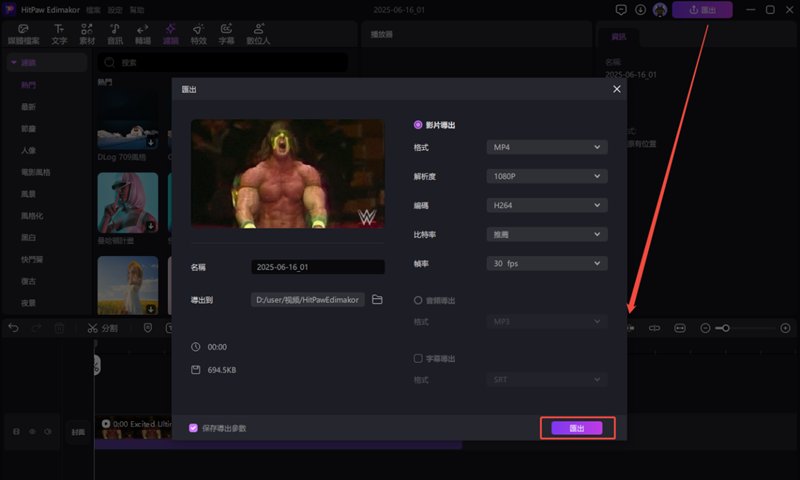This screenshot has width=800, height=480.
Task: Select the highlighted purple sparkle filters tool
Action: pyautogui.click(x=170, y=34)
